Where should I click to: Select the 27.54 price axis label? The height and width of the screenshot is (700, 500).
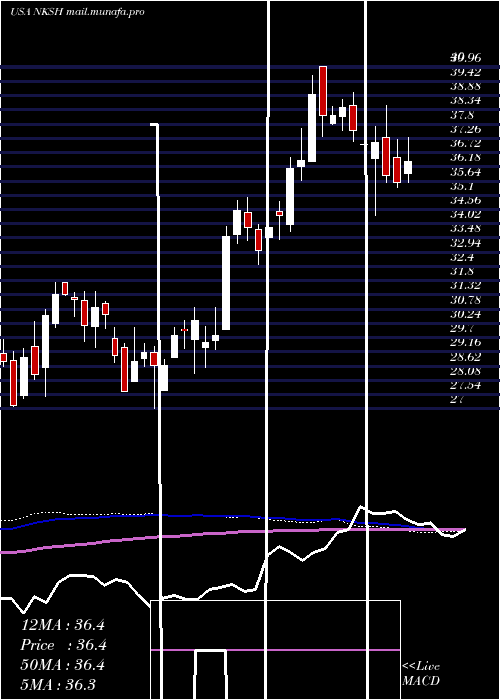[465, 385]
